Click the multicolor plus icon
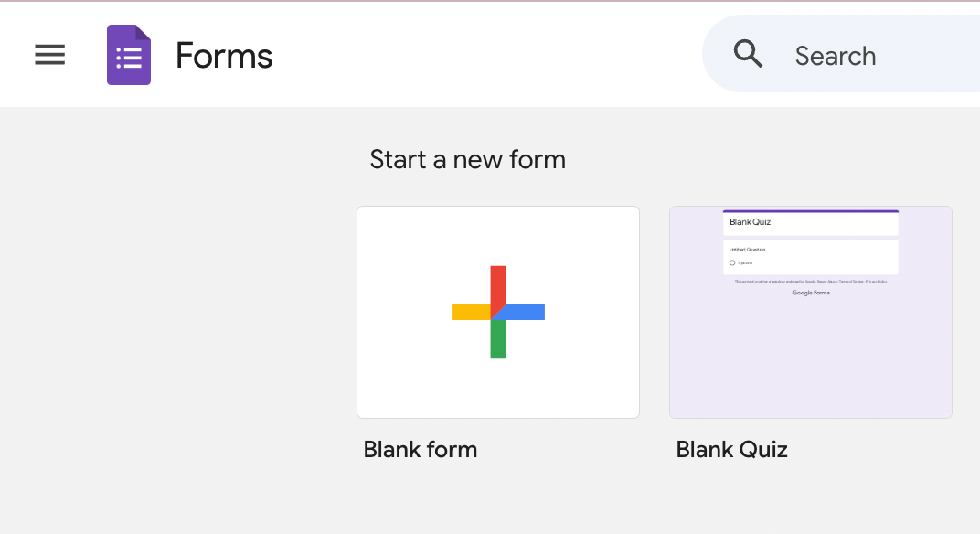980x534 pixels. (497, 312)
